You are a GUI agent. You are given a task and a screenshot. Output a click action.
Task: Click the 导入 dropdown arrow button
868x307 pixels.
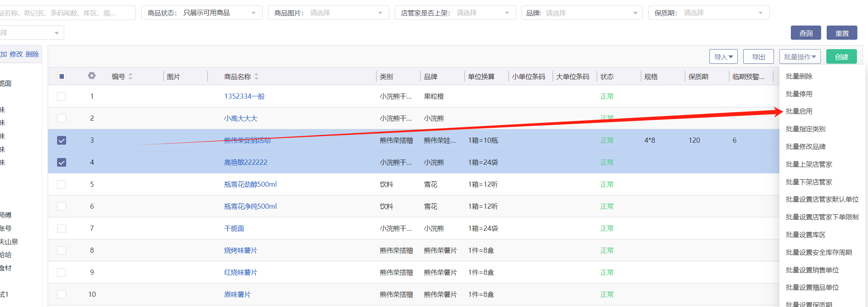pyautogui.click(x=723, y=57)
